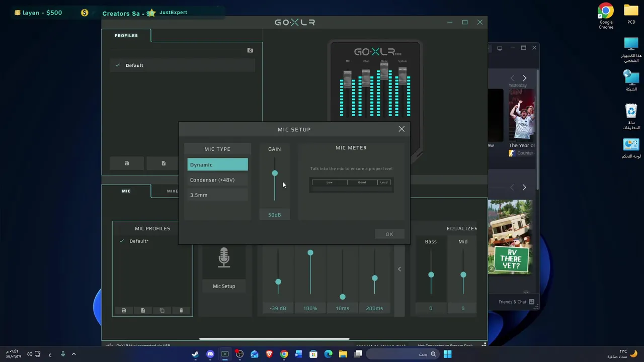Delete the mic profile
This screenshot has width=644, height=362.
pos(181,311)
